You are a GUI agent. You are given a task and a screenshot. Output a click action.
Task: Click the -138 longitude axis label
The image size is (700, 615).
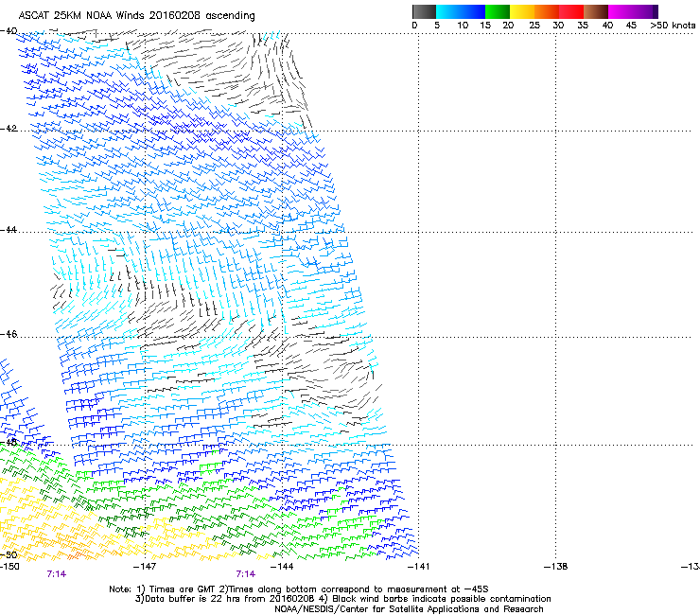556,567
